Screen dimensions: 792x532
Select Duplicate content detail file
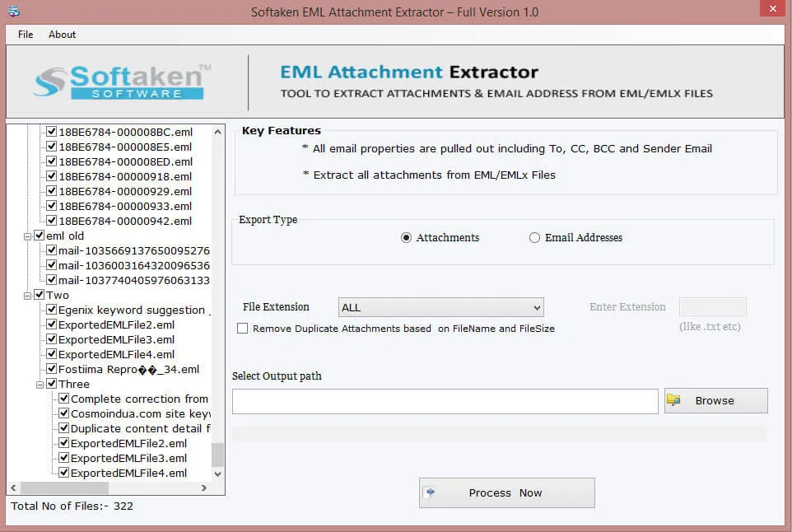[x=140, y=428]
